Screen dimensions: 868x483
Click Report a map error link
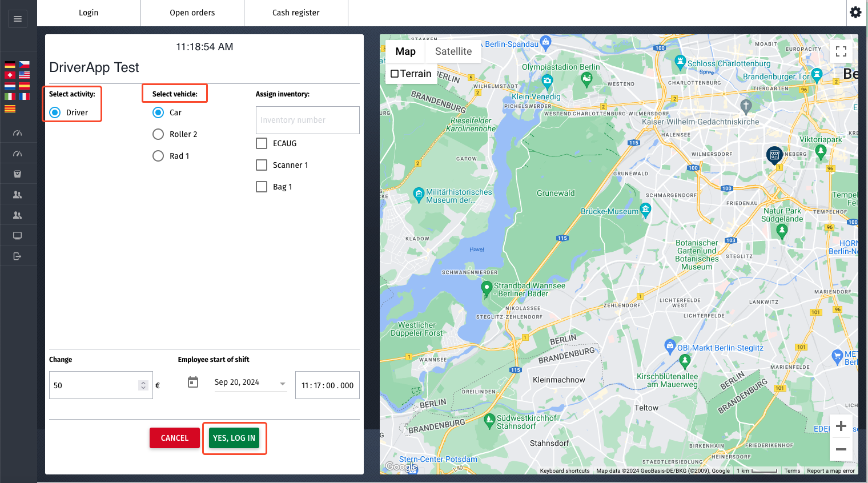coord(831,471)
